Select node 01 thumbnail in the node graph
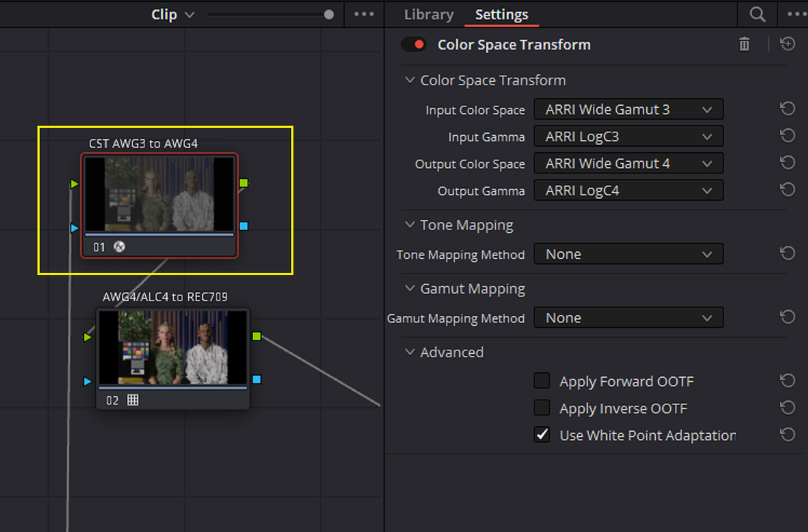808x532 pixels. 159,194
